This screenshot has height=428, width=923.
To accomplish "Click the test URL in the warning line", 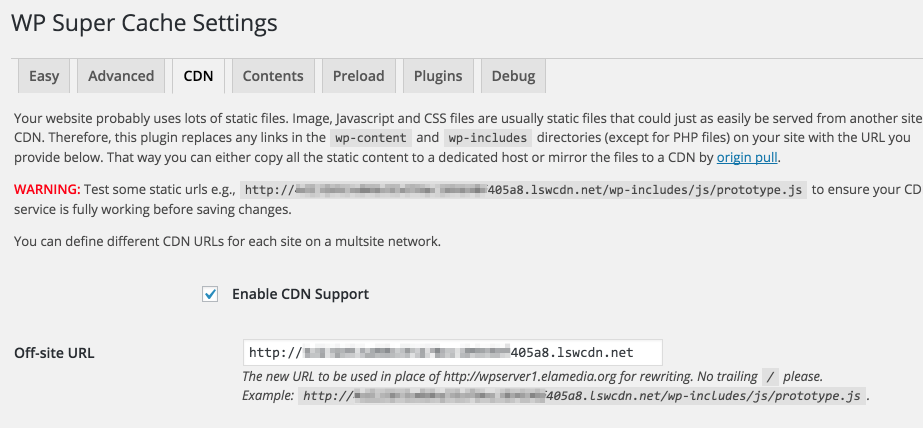I will point(524,189).
